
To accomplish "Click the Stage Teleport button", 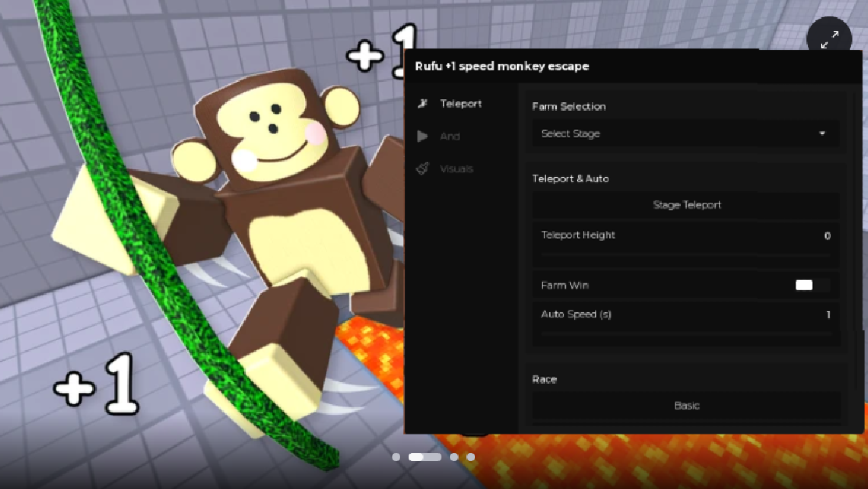I will click(x=686, y=205).
